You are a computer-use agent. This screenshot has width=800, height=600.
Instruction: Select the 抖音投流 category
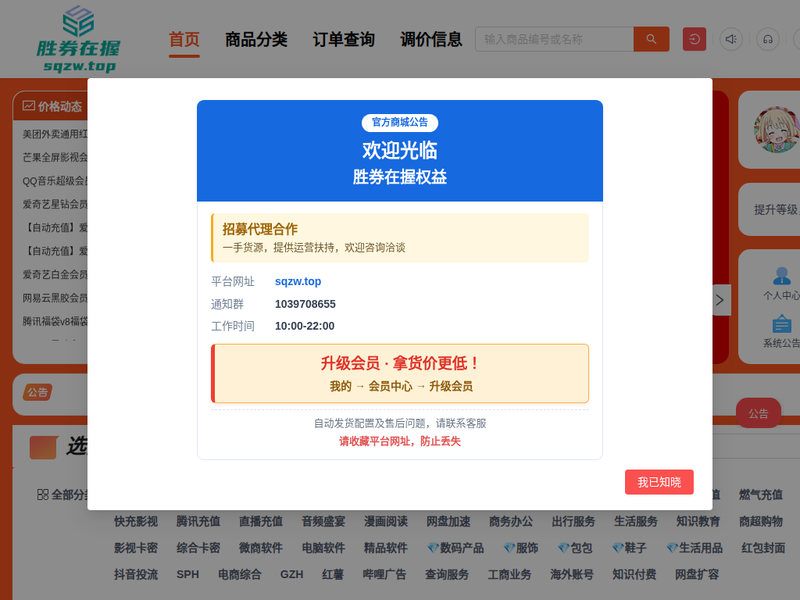point(136,574)
